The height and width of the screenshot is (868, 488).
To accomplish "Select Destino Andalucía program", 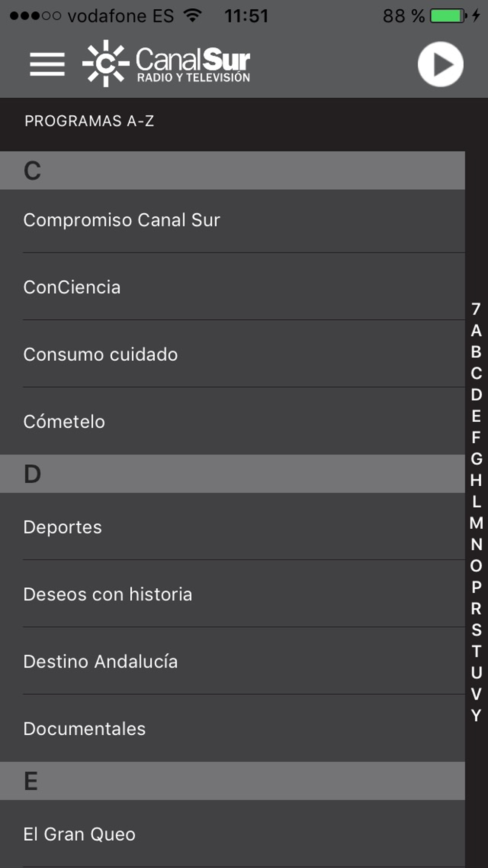I will [x=232, y=661].
